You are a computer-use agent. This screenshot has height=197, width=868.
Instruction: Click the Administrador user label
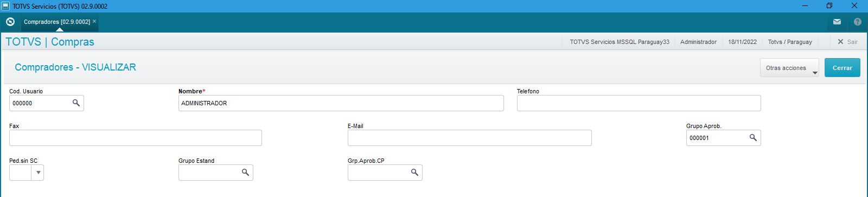698,42
